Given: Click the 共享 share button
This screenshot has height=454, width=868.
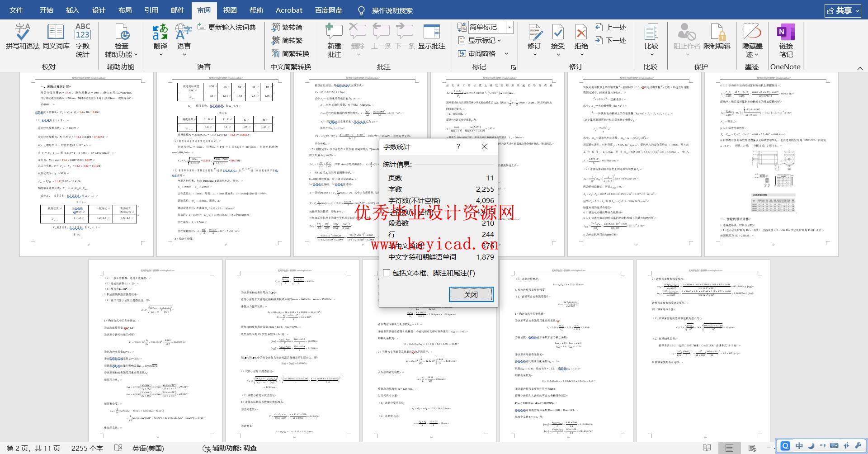Looking at the screenshot, I should click(843, 10).
